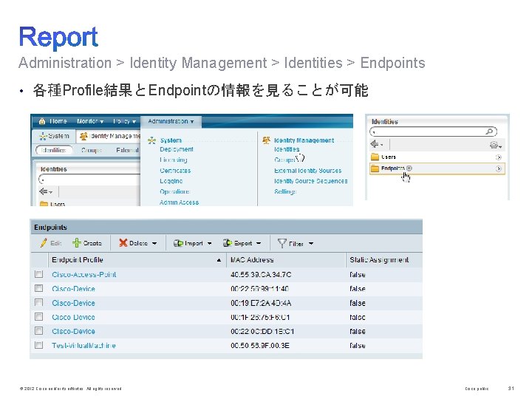Open the Filter dropdown arrow
Image resolution: width=532 pixels, height=399 pixels.
pyautogui.click(x=311, y=244)
